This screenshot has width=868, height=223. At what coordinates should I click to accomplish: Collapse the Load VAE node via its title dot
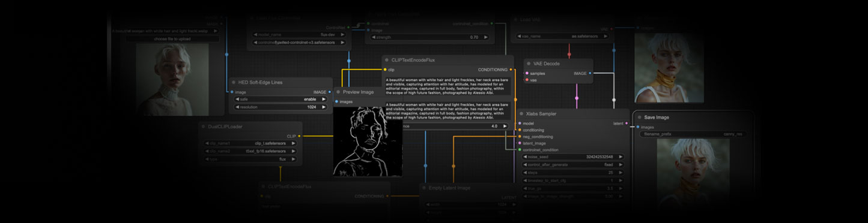click(515, 19)
